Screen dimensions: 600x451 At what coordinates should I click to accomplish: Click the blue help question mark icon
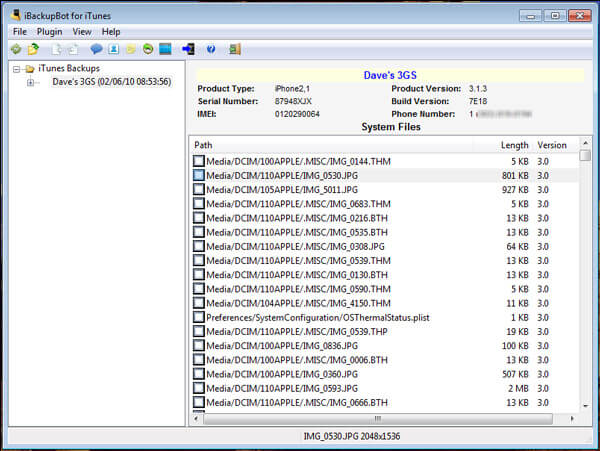[x=211, y=48]
